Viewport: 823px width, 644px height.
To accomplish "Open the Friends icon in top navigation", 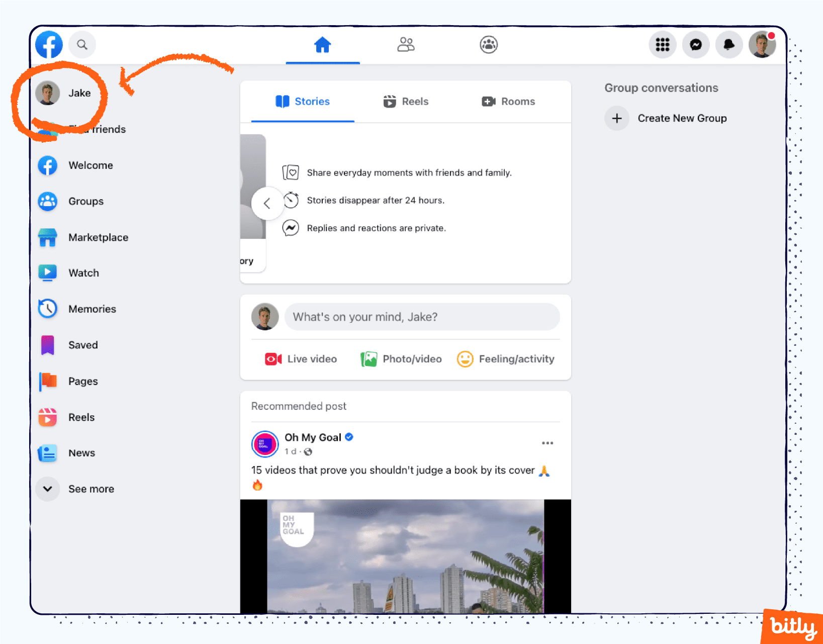I will [x=405, y=45].
